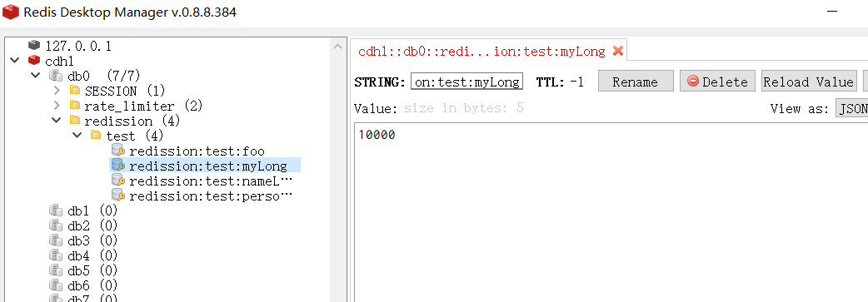Click the db6 database icon
This screenshot has width=868, height=302.
pyautogui.click(x=55, y=285)
